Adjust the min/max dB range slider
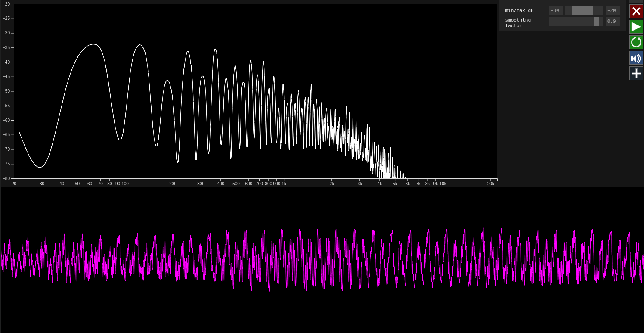This screenshot has width=644, height=333. click(584, 11)
